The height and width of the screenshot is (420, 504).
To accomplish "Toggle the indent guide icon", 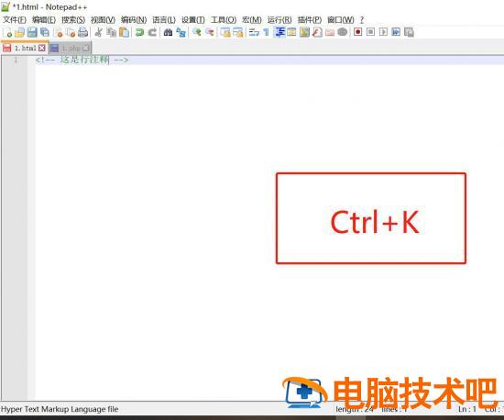I will click(279, 32).
